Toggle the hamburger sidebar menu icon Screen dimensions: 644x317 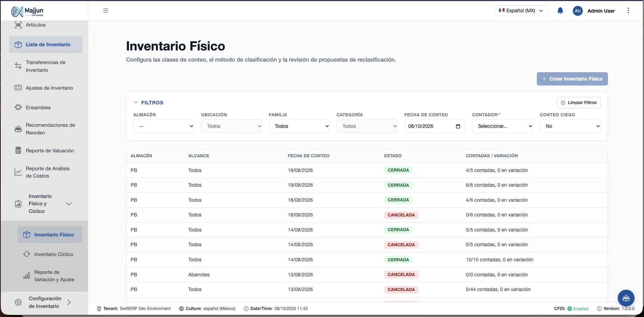[106, 11]
